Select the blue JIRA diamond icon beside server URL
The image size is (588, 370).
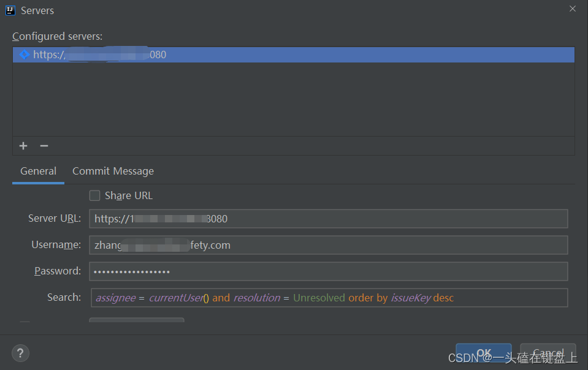tap(24, 55)
